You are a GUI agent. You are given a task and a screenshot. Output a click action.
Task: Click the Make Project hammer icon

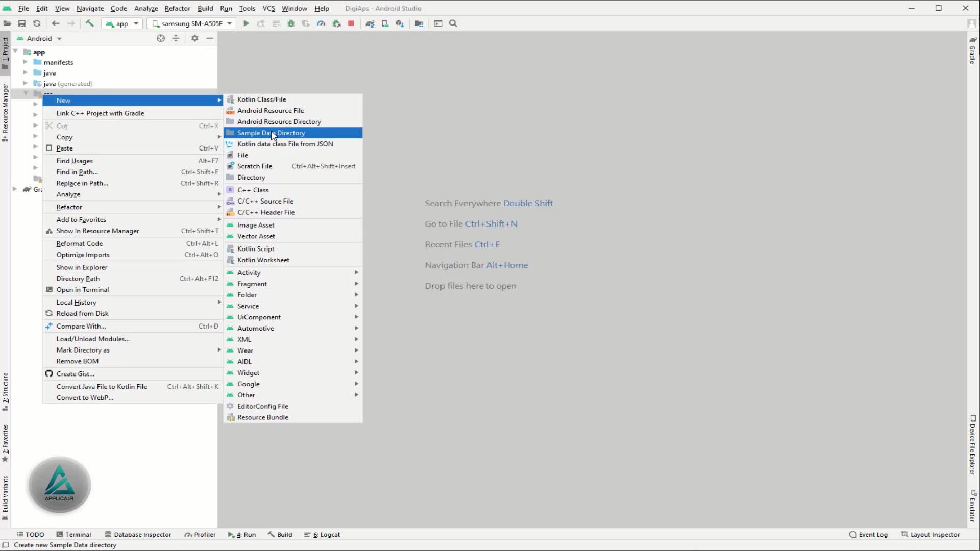(89, 23)
